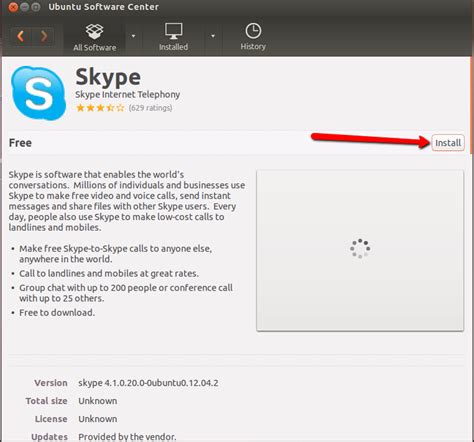Click the Ubuntu Software Center window title

[104, 7]
